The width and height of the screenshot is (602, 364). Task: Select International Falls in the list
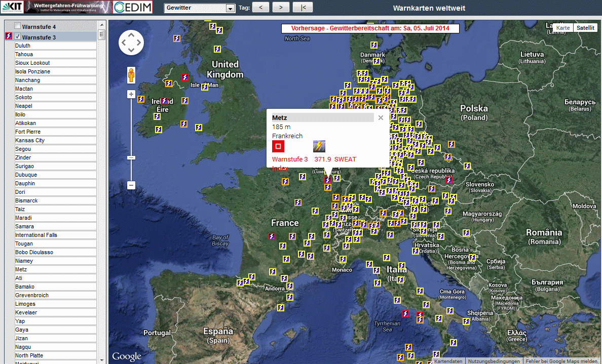55,235
